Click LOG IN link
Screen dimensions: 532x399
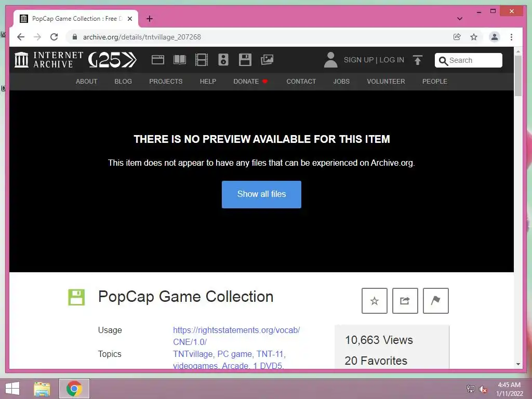[x=392, y=60]
